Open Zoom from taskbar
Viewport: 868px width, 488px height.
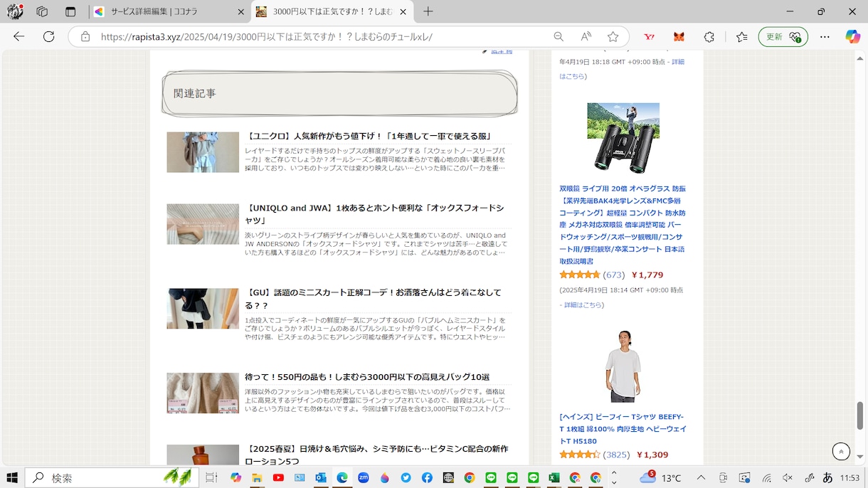pyautogui.click(x=364, y=478)
